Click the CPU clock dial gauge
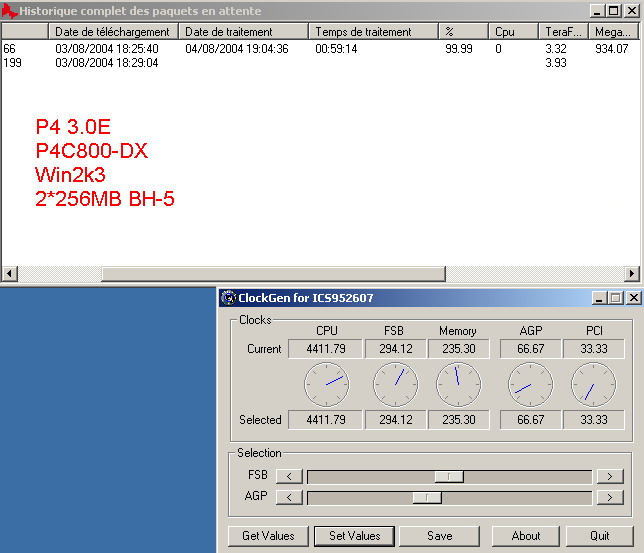The width and height of the screenshot is (644, 553). tap(327, 385)
